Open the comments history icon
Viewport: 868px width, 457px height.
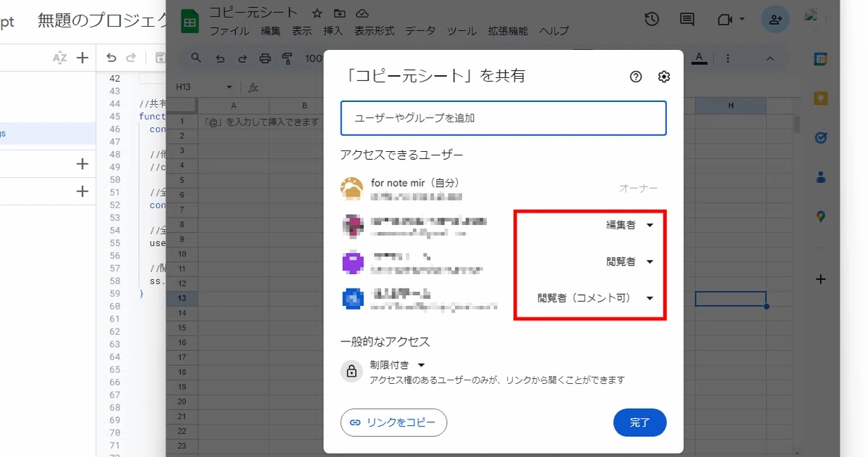pyautogui.click(x=687, y=20)
